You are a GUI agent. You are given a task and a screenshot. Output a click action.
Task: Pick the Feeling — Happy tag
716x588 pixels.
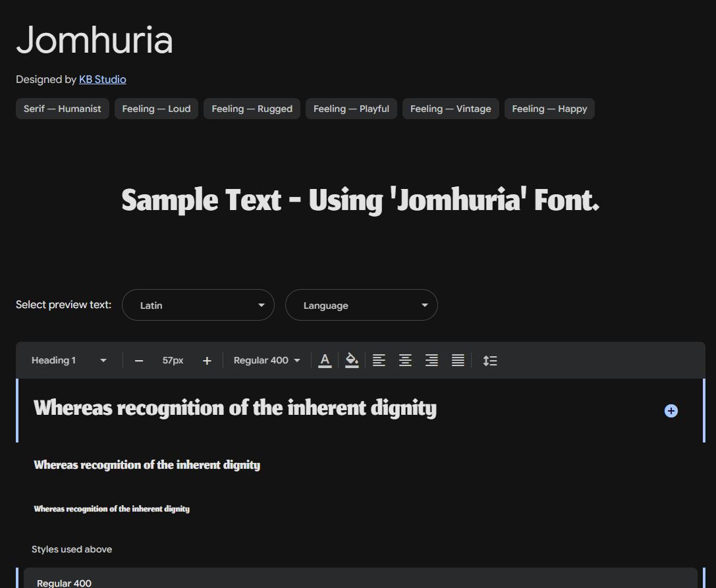(x=549, y=109)
